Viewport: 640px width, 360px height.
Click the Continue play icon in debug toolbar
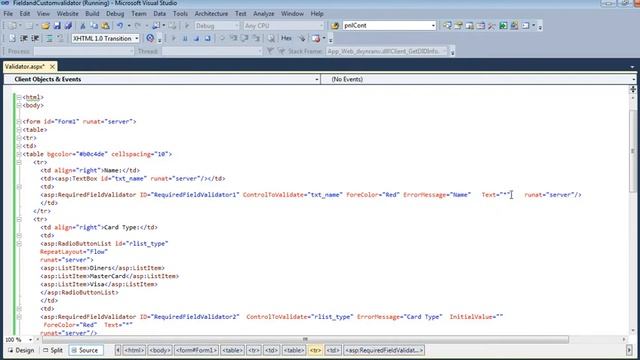tap(173, 38)
